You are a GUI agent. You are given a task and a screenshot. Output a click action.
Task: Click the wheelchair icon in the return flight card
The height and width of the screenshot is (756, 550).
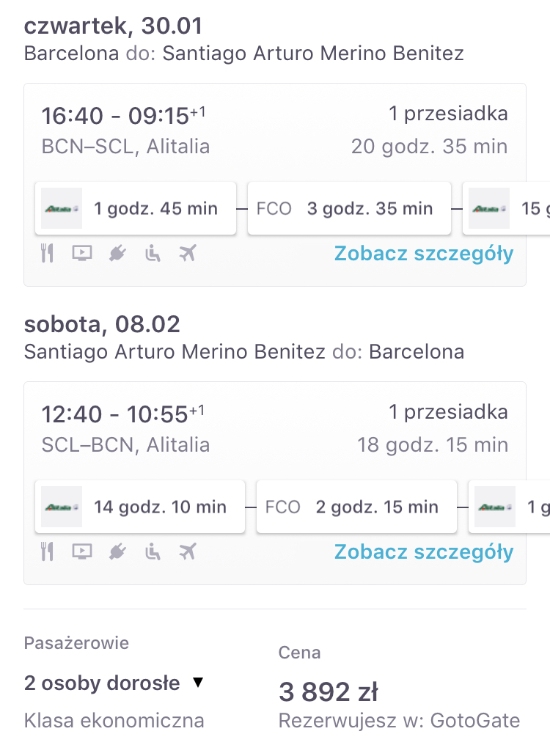153,551
